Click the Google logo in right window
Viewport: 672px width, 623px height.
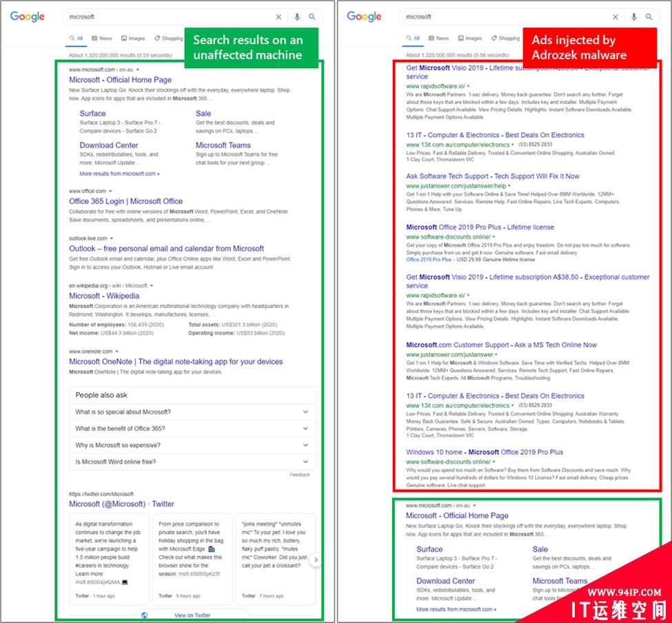click(364, 17)
